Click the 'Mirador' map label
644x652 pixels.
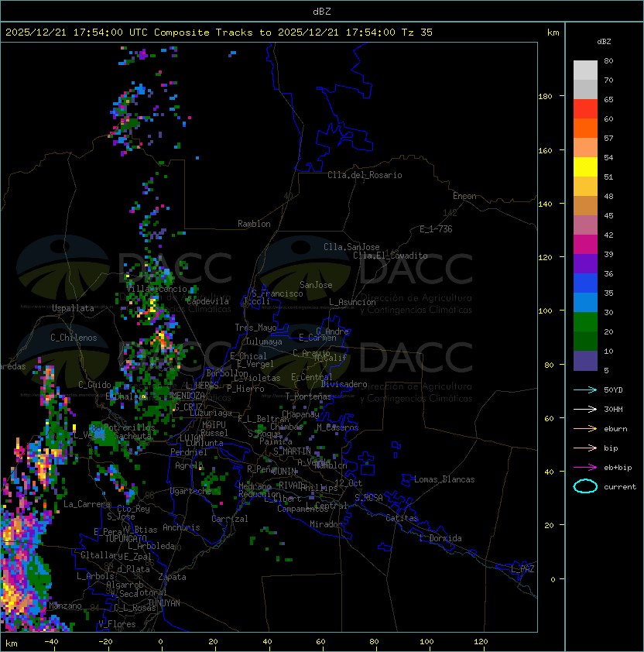(x=326, y=524)
